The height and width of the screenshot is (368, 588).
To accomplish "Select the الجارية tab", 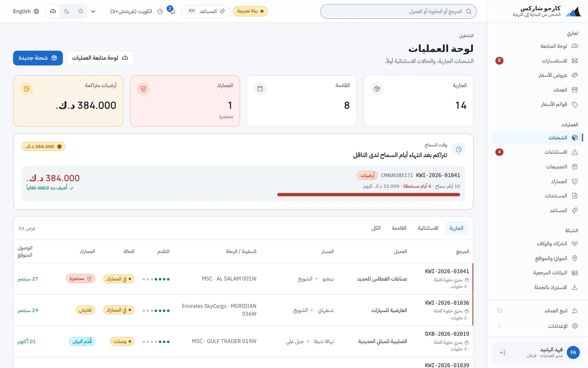I will pos(456,228).
